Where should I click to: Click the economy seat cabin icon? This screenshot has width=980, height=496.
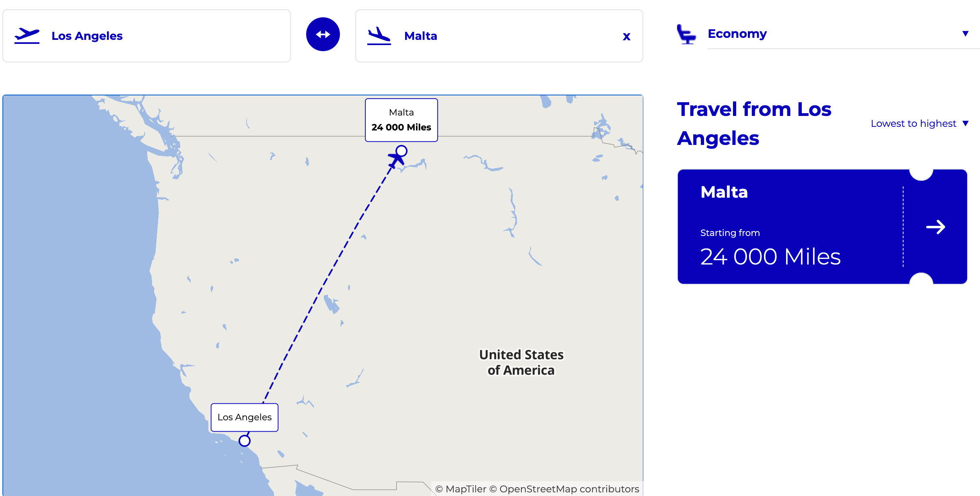(686, 34)
